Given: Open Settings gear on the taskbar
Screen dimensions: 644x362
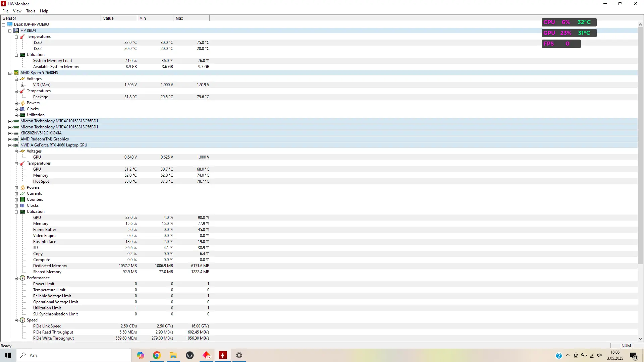Looking at the screenshot, I should click(239, 355).
